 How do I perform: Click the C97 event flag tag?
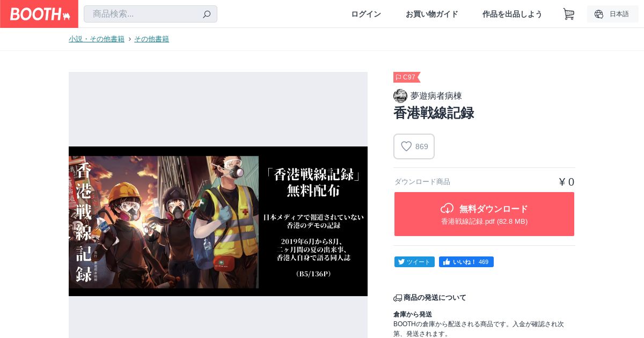407,77
